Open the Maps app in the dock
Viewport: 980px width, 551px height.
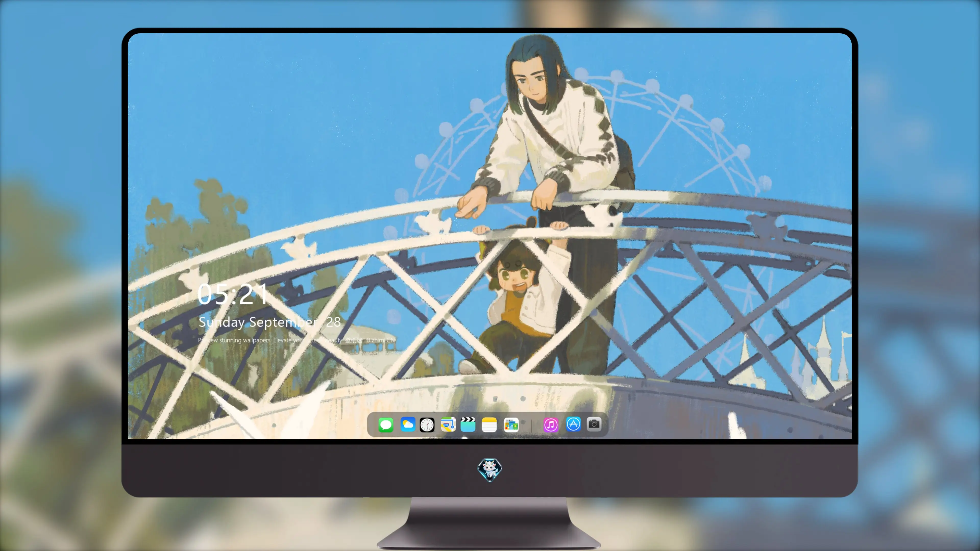(x=448, y=424)
